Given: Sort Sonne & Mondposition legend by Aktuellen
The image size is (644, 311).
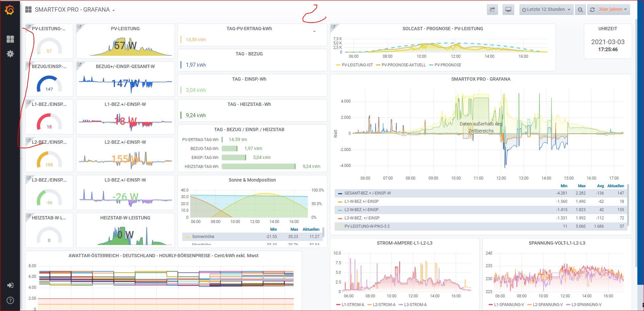Looking at the screenshot, I should click(311, 229).
